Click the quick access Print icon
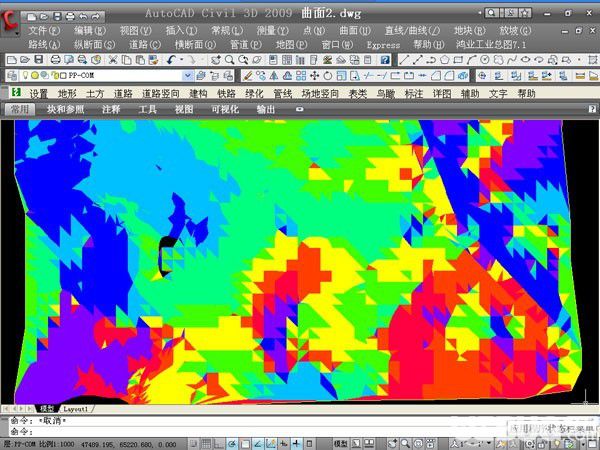Image resolution: width=600 pixels, height=450 pixels. pos(70,16)
